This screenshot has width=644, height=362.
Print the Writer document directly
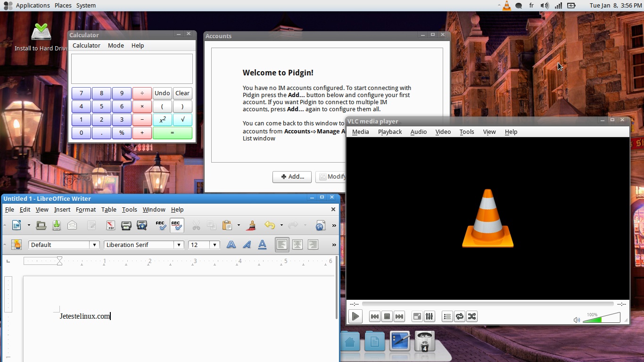pos(126,225)
